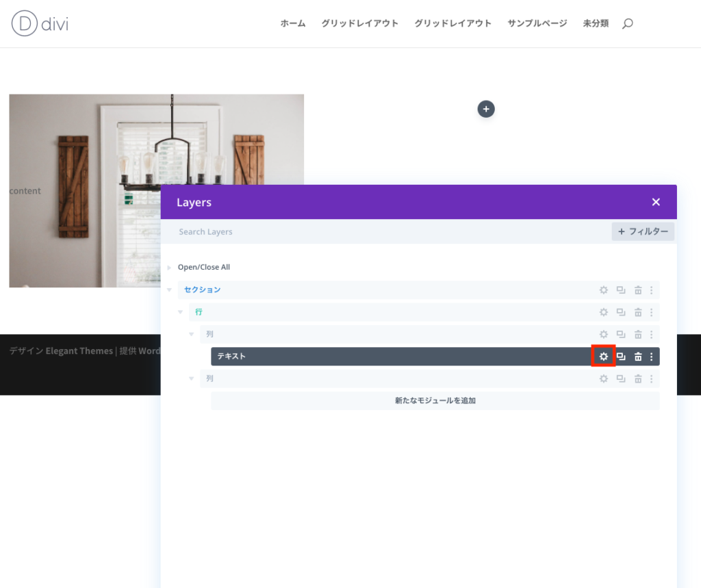Viewport: 701px width, 588px height.
Task: Open the サンプルページ menu item
Action: pos(537,23)
